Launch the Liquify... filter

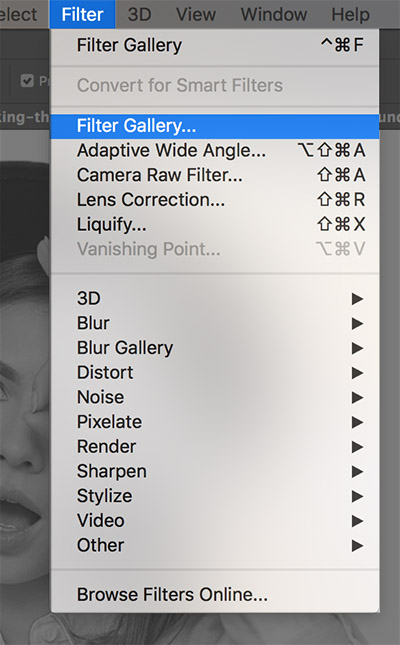(x=214, y=225)
